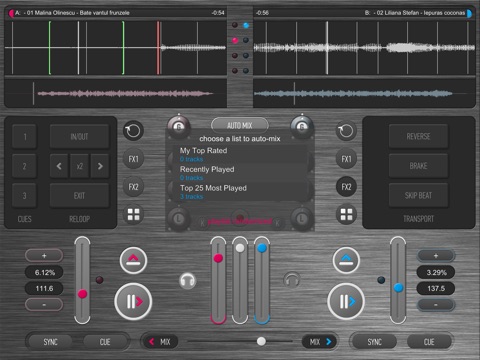Viewport: 480px width, 360px height.
Task: Trigger cue point 3
Action: tap(24, 195)
